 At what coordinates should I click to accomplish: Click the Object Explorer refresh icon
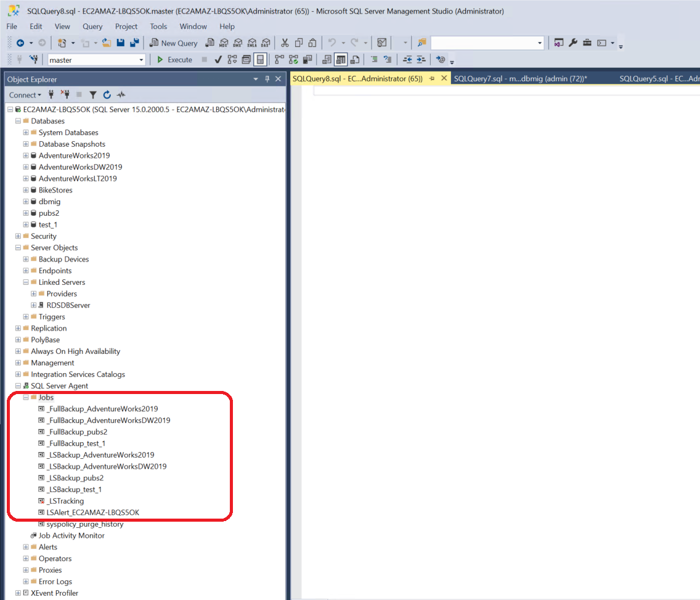tap(107, 95)
